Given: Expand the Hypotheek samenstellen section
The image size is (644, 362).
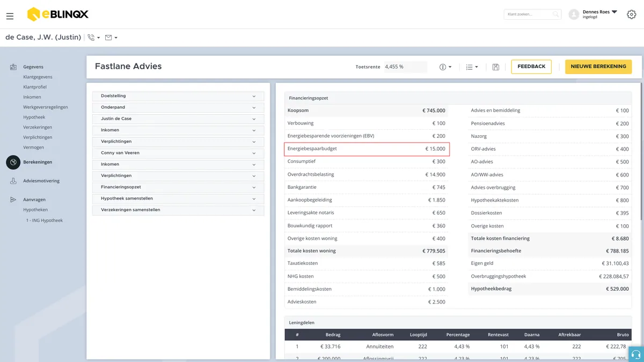Looking at the screenshot, I should pyautogui.click(x=178, y=198).
